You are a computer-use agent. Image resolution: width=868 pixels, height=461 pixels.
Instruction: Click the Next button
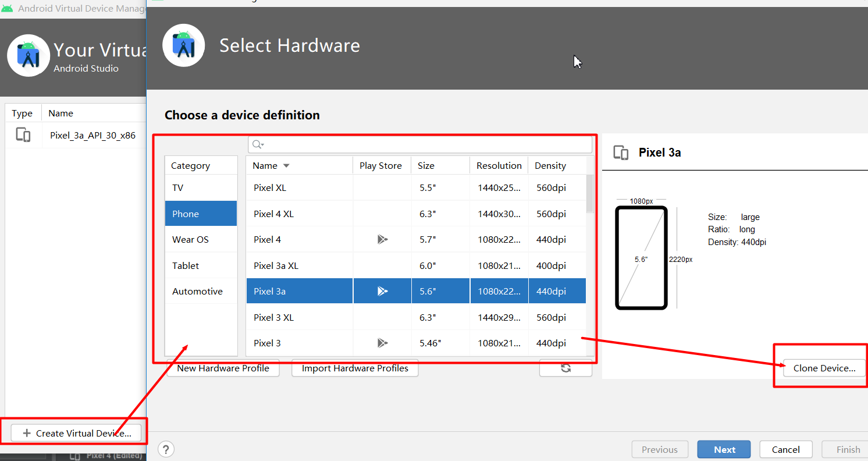coord(724,449)
